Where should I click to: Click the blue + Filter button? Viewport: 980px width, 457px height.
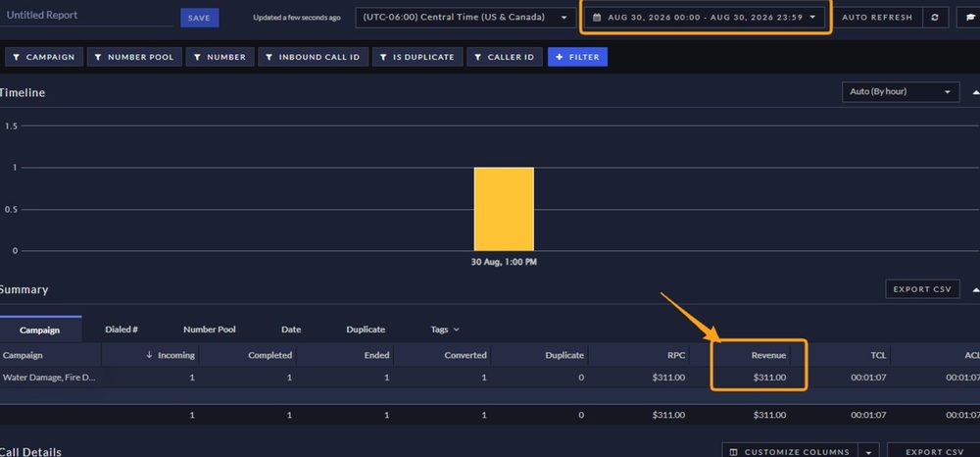point(577,57)
